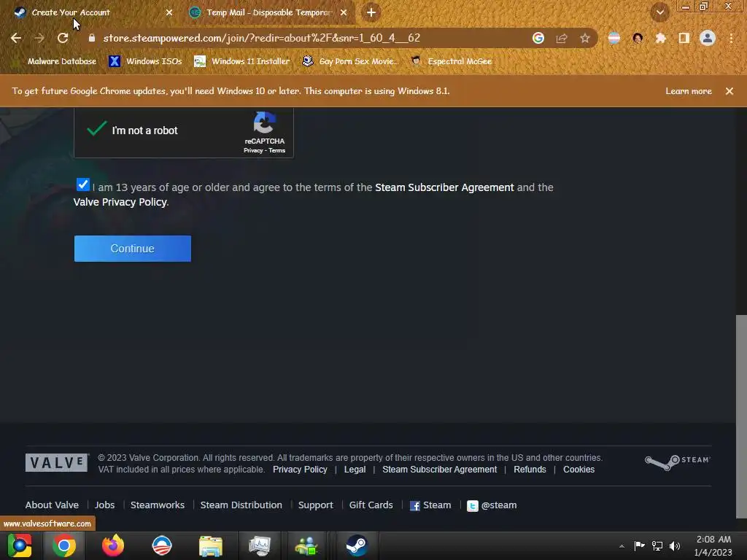Click the site lock security icon
This screenshot has height=560, width=747.
[x=92, y=38]
